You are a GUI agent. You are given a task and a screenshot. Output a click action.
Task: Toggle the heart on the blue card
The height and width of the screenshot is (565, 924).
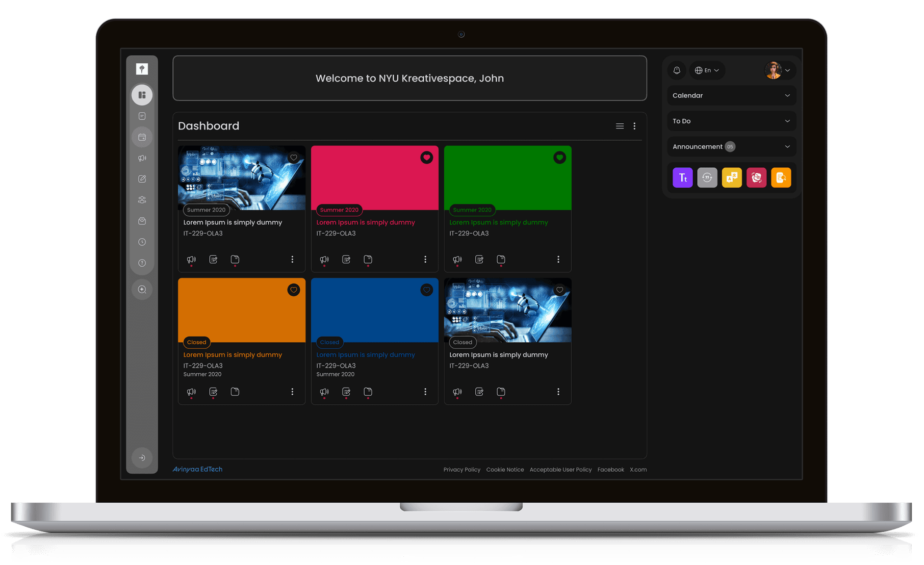[427, 290]
